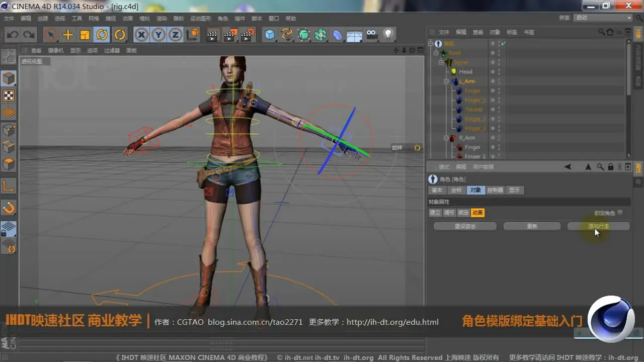Switch to the 显示 attributes tab
Viewport: 644px width, 362px height.
click(514, 190)
